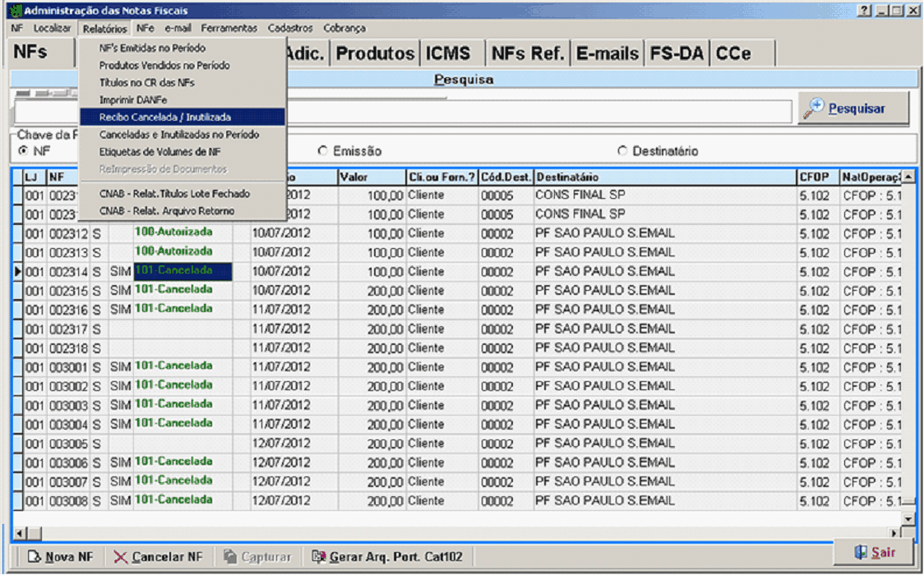Viewport: 924px width, 575px height.
Task: Open the CCe tab
Action: coord(733,54)
